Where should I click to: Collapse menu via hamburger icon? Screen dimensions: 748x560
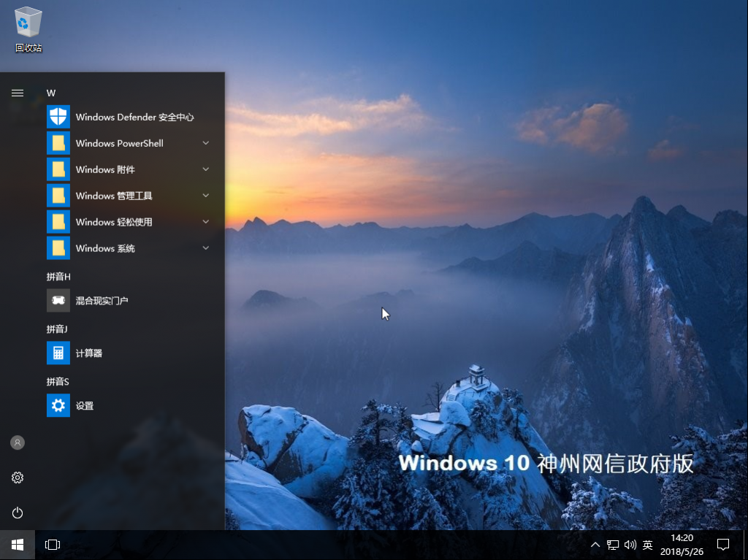tap(17, 93)
